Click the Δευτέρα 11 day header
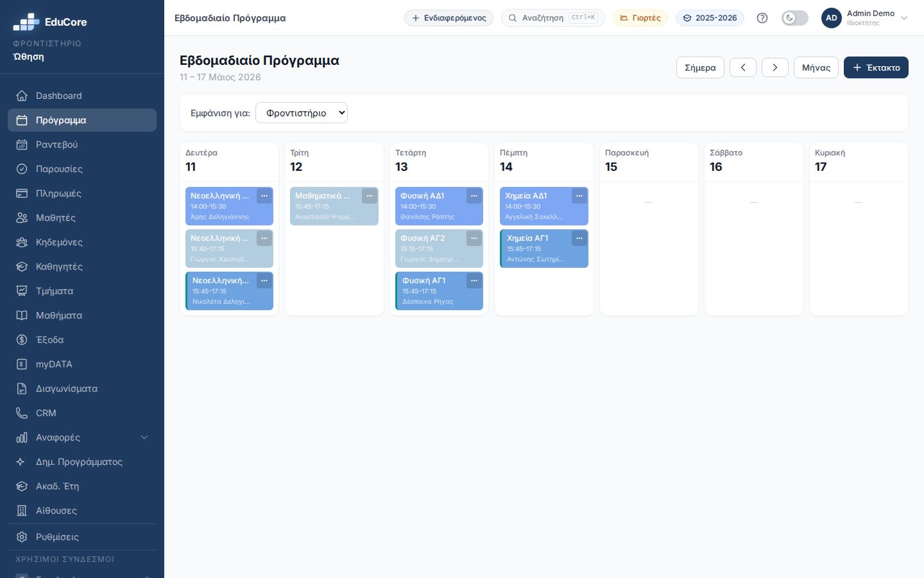This screenshot has height=578, width=924. tap(229, 161)
